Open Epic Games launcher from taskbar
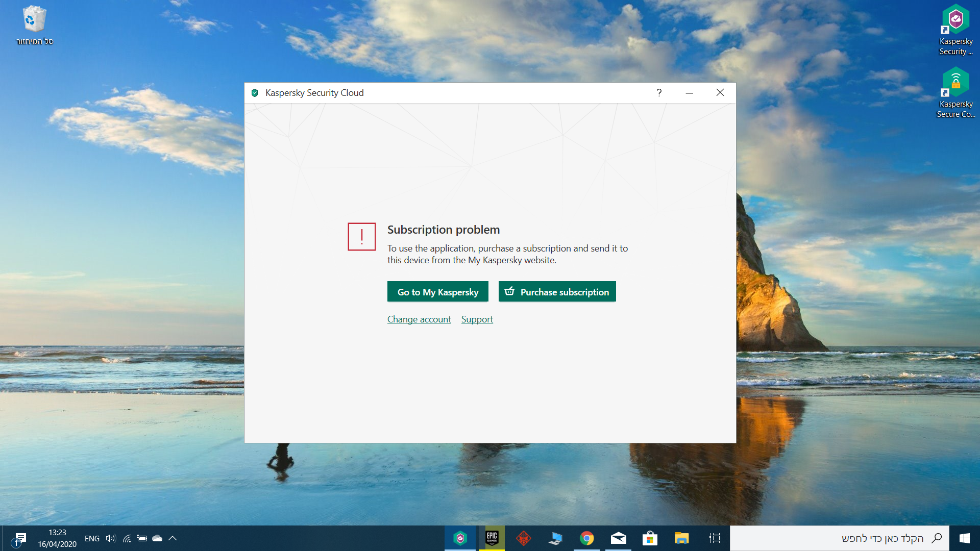This screenshot has height=551, width=980. pos(492,538)
